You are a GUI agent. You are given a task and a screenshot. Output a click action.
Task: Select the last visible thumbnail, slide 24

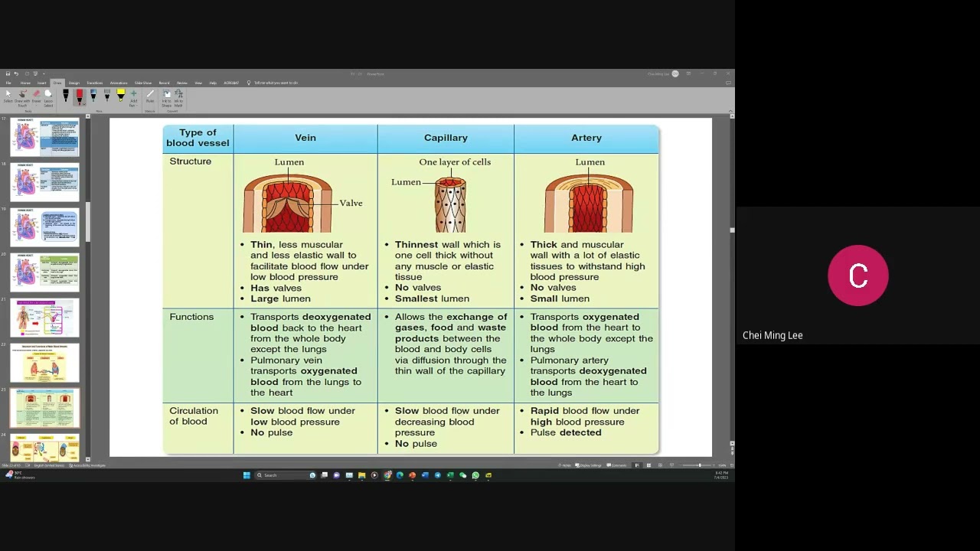(44, 448)
